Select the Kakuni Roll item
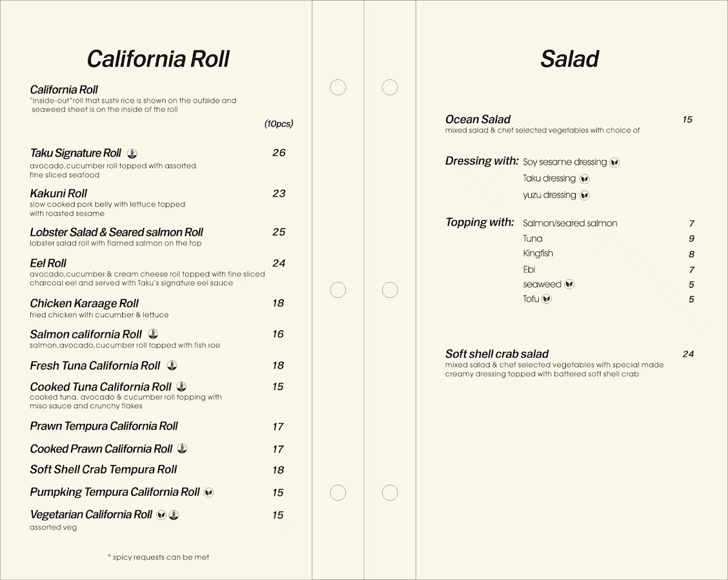 tap(59, 194)
